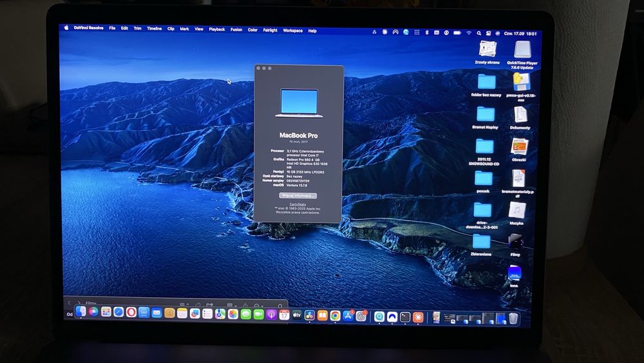Open Notes from the Dock
The image size is (644, 363).
[182, 313]
